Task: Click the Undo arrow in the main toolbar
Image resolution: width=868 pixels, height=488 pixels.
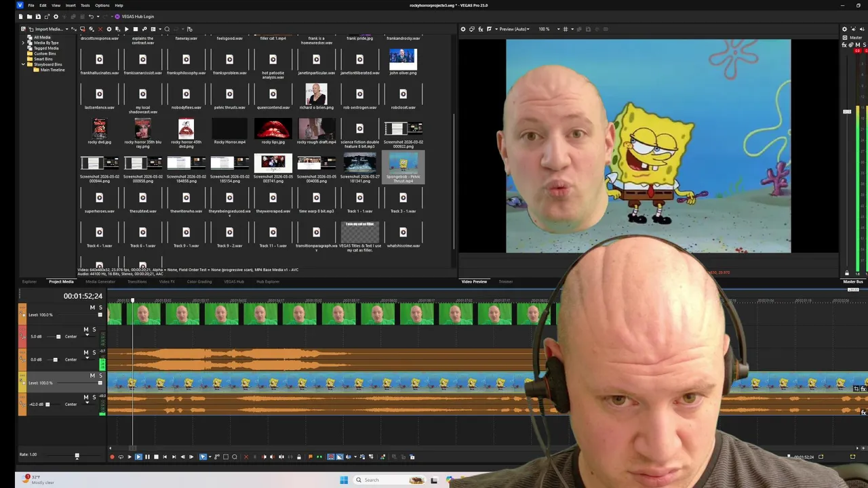Action: pyautogui.click(x=91, y=16)
